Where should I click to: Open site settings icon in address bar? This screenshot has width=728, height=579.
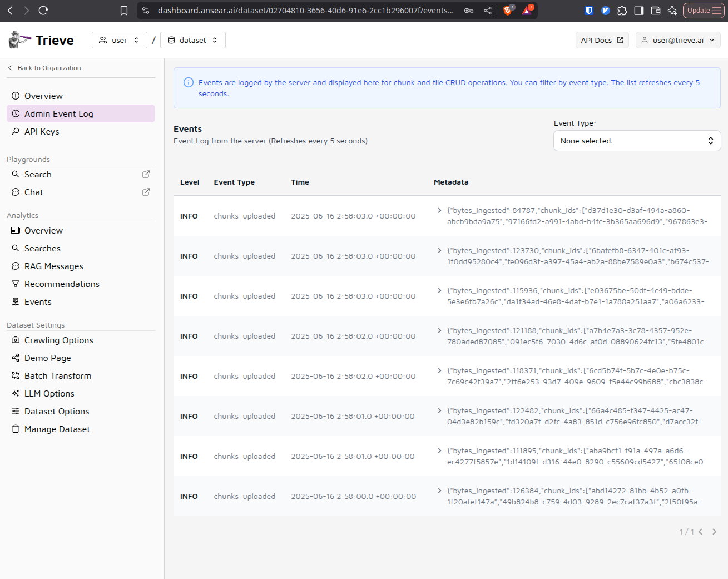146,11
